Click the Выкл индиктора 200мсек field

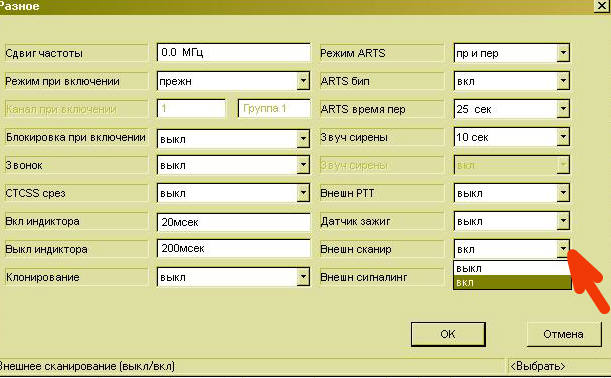coord(233,249)
